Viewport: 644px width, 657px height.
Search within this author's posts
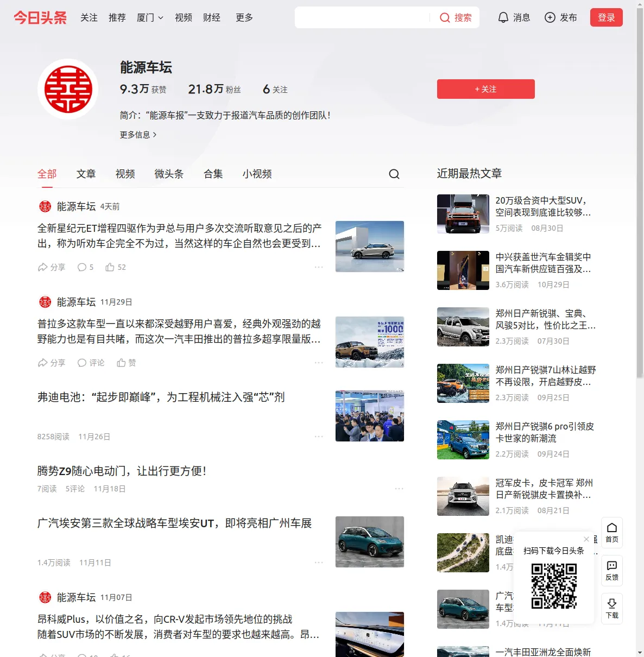tap(394, 174)
